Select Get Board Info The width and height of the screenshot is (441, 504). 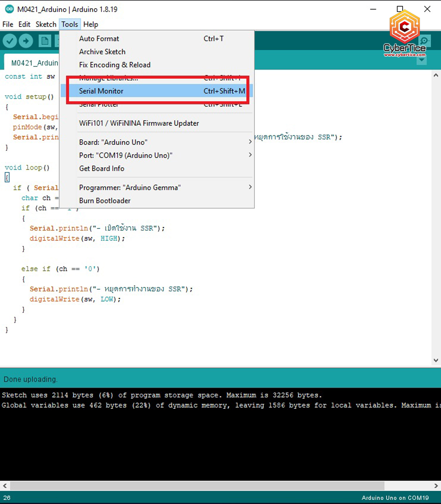click(x=102, y=169)
